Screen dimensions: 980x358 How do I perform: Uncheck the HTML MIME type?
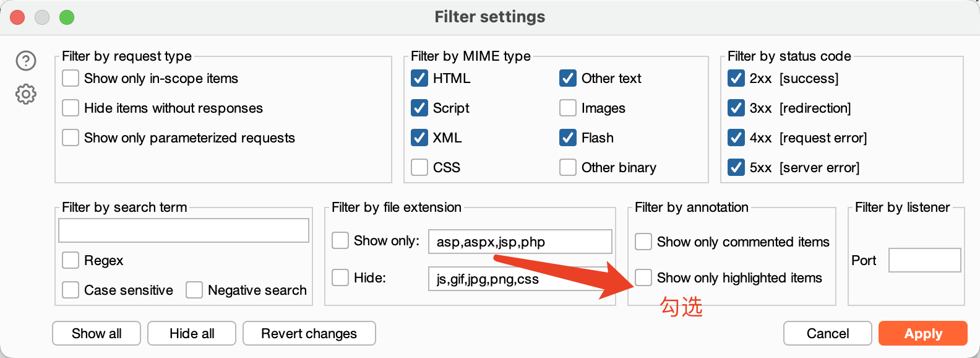coord(419,78)
